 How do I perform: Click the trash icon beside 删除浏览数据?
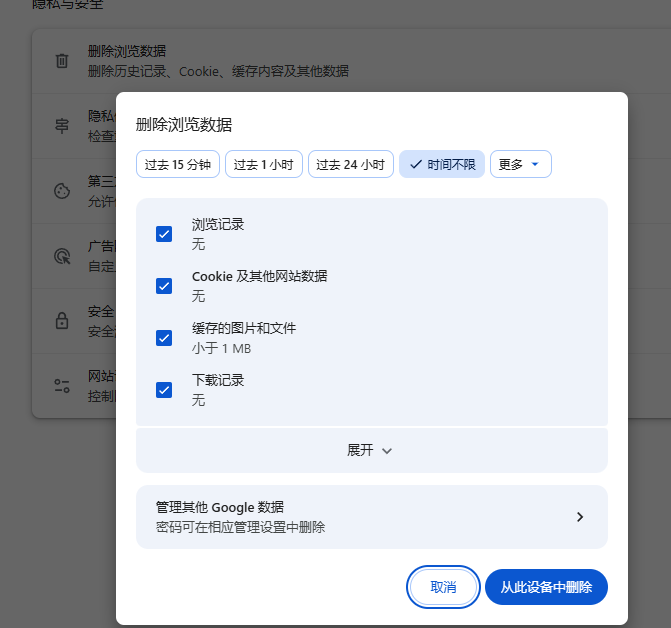coord(62,61)
